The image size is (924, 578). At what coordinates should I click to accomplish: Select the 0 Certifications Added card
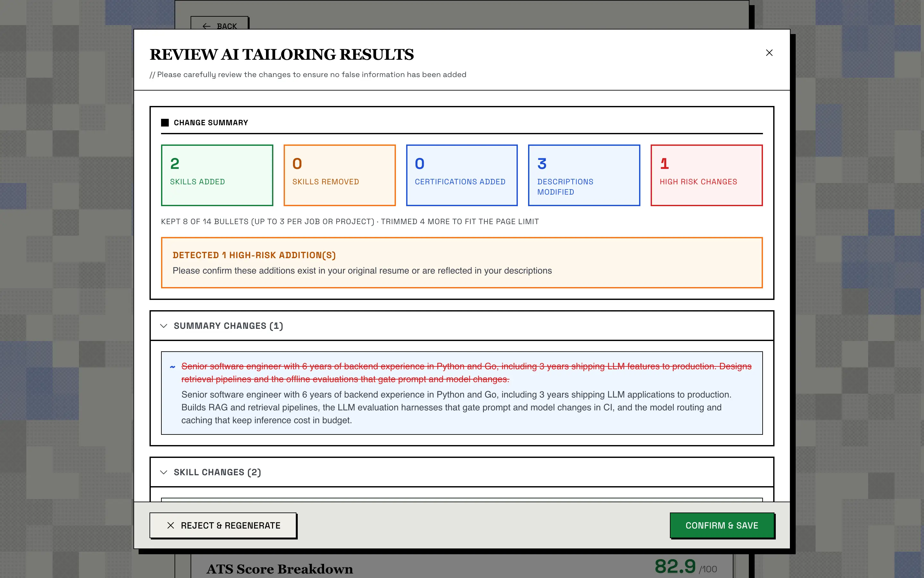pyautogui.click(x=462, y=175)
